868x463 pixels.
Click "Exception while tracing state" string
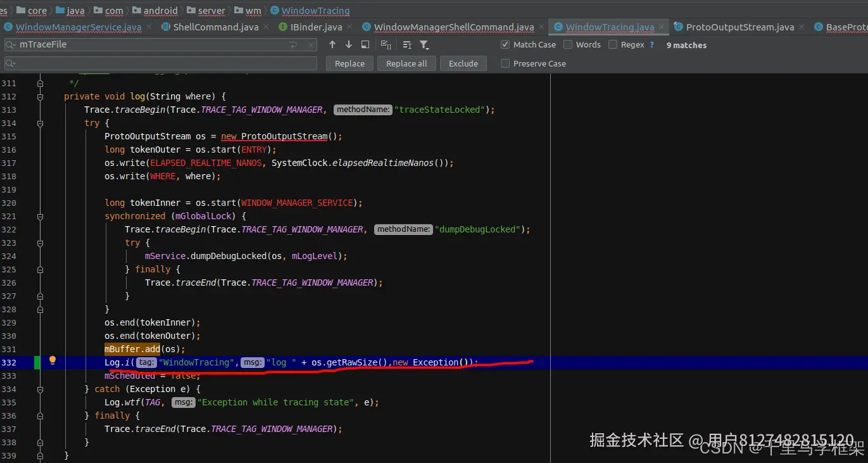pyautogui.click(x=276, y=402)
